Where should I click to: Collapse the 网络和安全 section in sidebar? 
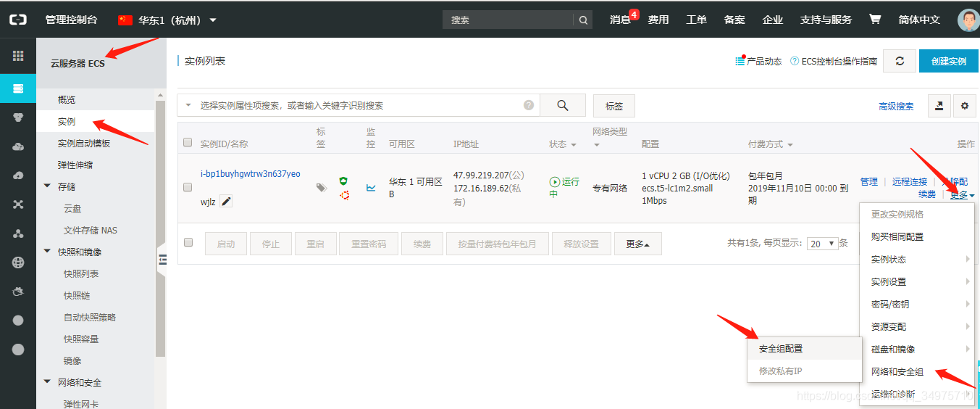48,382
